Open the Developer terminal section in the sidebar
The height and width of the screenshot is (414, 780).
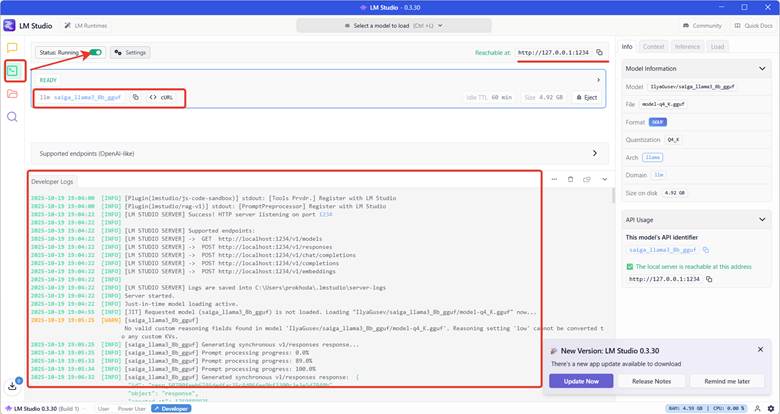pos(12,71)
